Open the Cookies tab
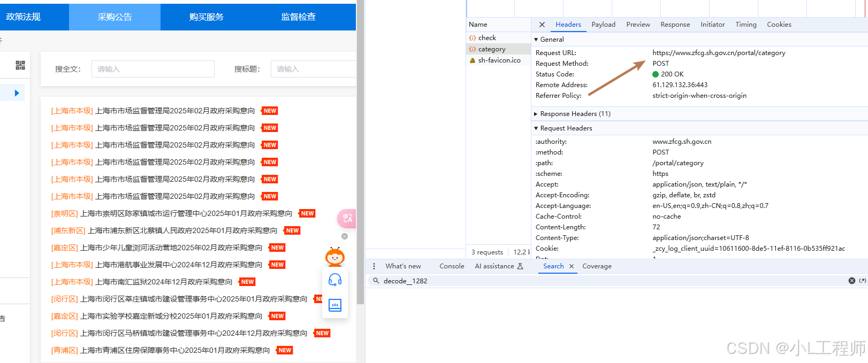This screenshot has height=363, width=868. (x=779, y=25)
